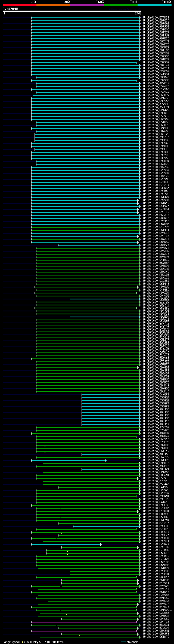Click the label UniRef100_B4FQJ8
The width and height of the screenshot is (174, 644).
pos(156,607)
